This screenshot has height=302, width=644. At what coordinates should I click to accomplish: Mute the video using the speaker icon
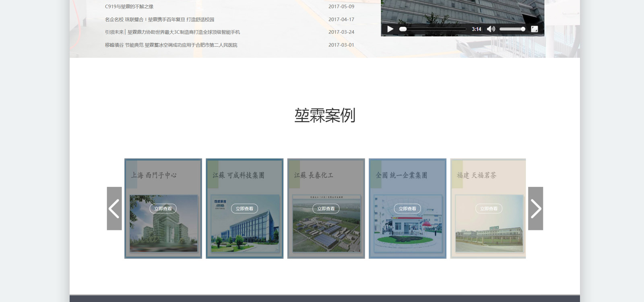pos(491,29)
